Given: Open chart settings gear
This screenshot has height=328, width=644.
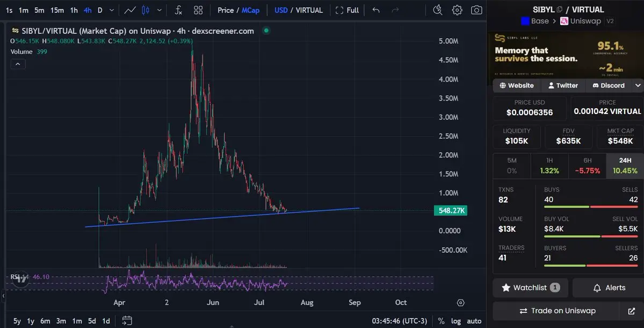Looking at the screenshot, I should (x=457, y=10).
